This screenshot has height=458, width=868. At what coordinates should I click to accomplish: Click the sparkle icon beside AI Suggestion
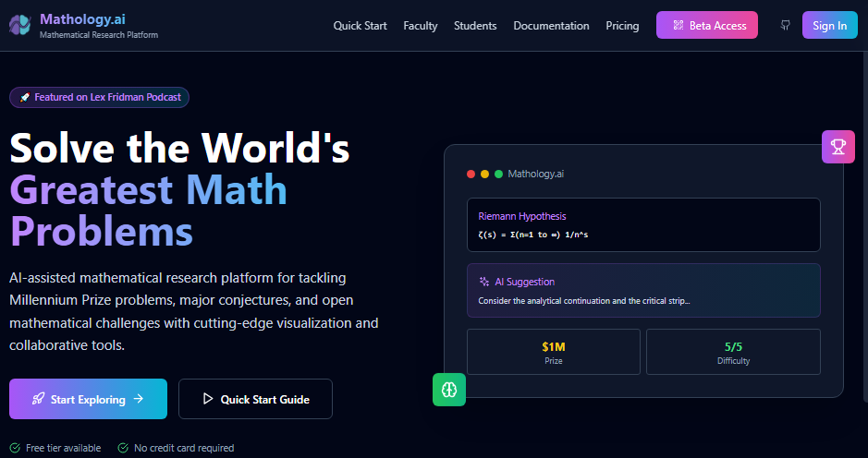483,282
